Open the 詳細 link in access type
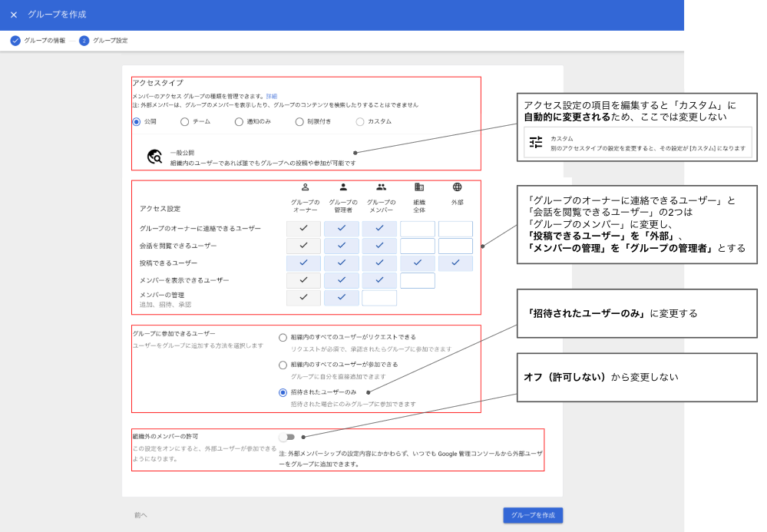Viewport: 767px width, 532px height. (272, 96)
